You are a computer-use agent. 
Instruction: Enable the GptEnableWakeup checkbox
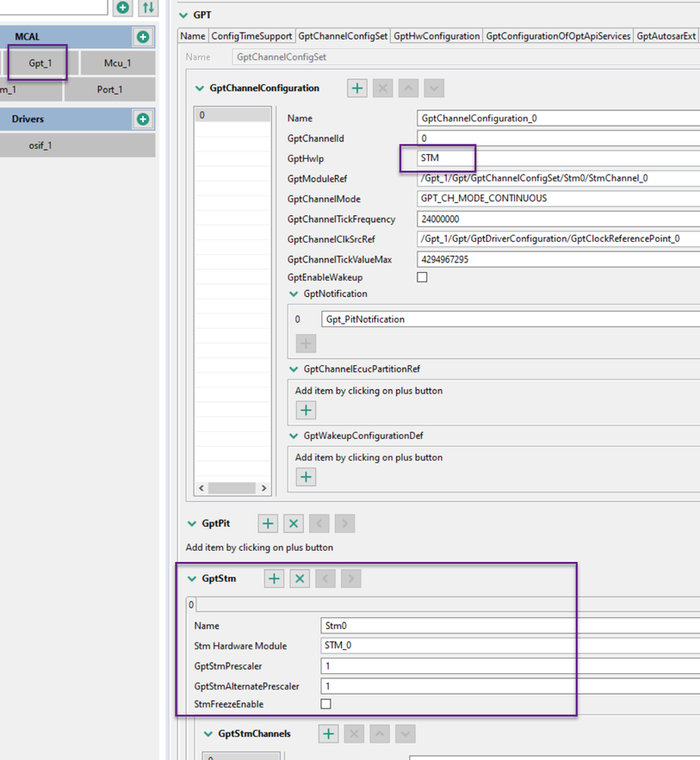[422, 277]
